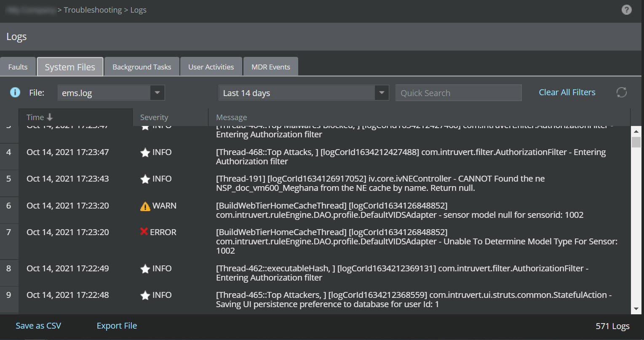Image resolution: width=644 pixels, height=340 pixels.
Task: Click the ERROR severity text in row 7
Action: (163, 232)
